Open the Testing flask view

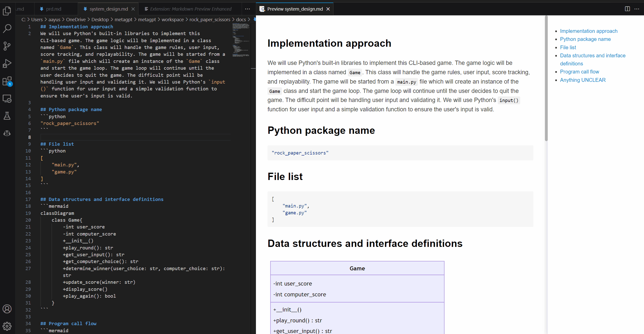click(7, 116)
